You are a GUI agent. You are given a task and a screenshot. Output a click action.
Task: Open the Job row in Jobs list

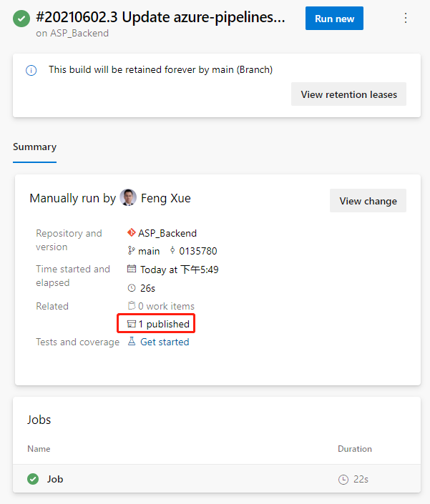pos(217,479)
